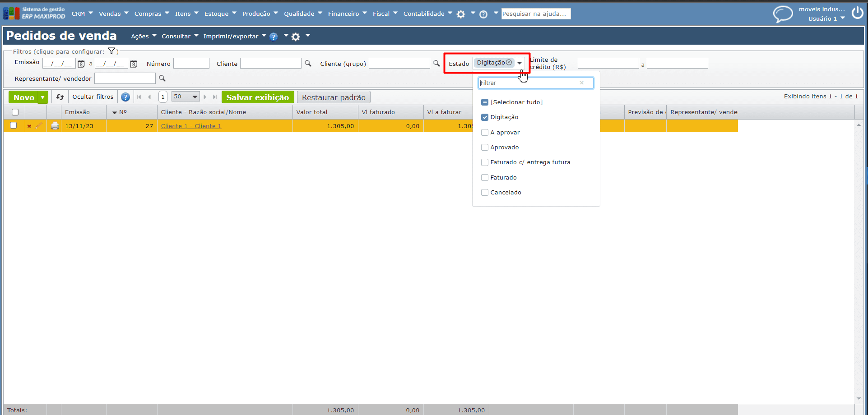Screen dimensions: 868x415
Task: Edit order 27 with the pencil icon
Action: click(39, 126)
